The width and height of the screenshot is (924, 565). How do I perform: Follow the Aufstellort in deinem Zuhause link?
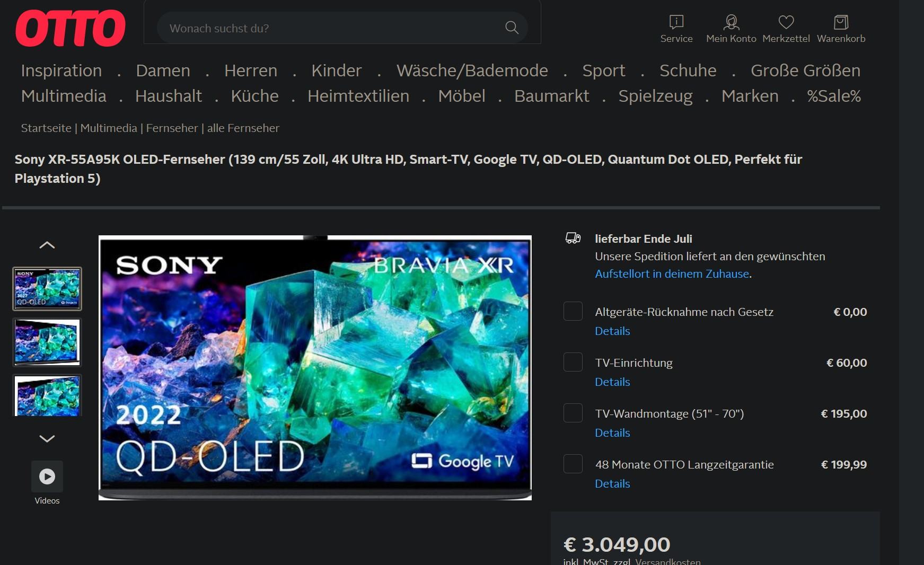point(672,273)
